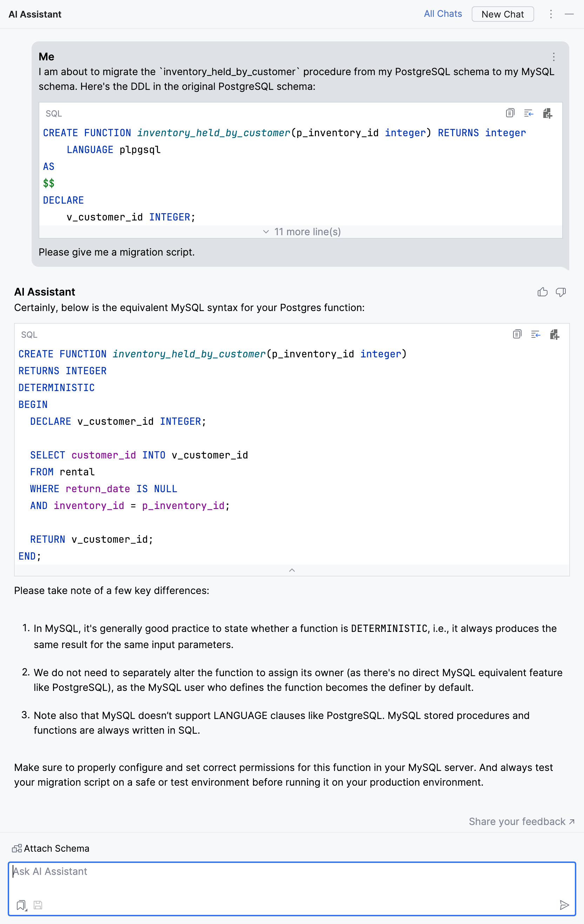Open the chat options kebab menu
The height and width of the screenshot is (924, 584).
pyautogui.click(x=551, y=14)
